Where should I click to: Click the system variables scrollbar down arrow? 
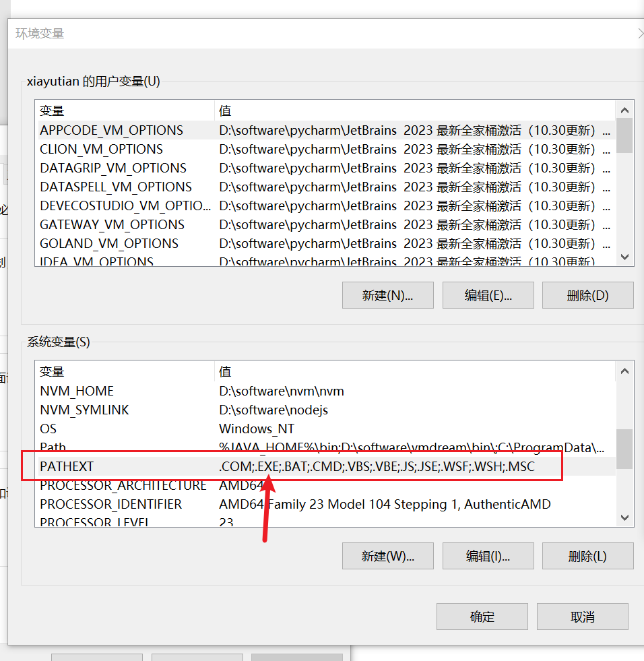coord(624,517)
